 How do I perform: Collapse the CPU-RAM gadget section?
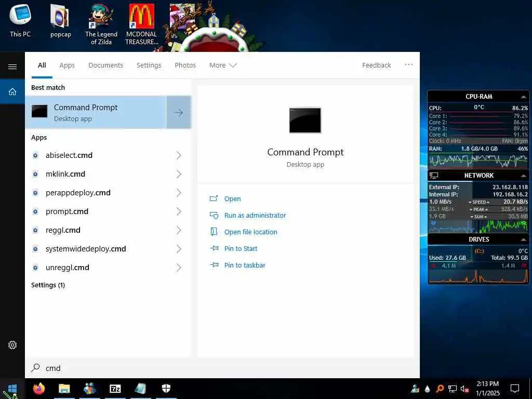point(524,97)
